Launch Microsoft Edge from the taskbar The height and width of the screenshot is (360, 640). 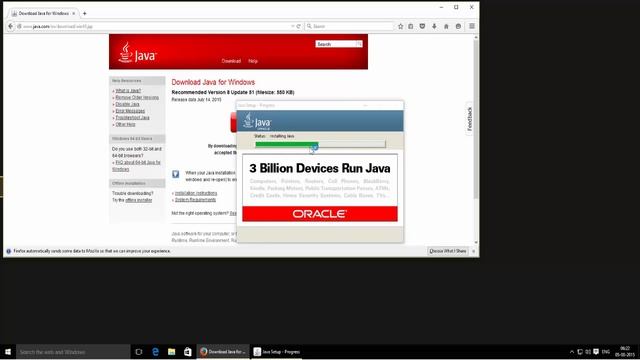pos(155,351)
